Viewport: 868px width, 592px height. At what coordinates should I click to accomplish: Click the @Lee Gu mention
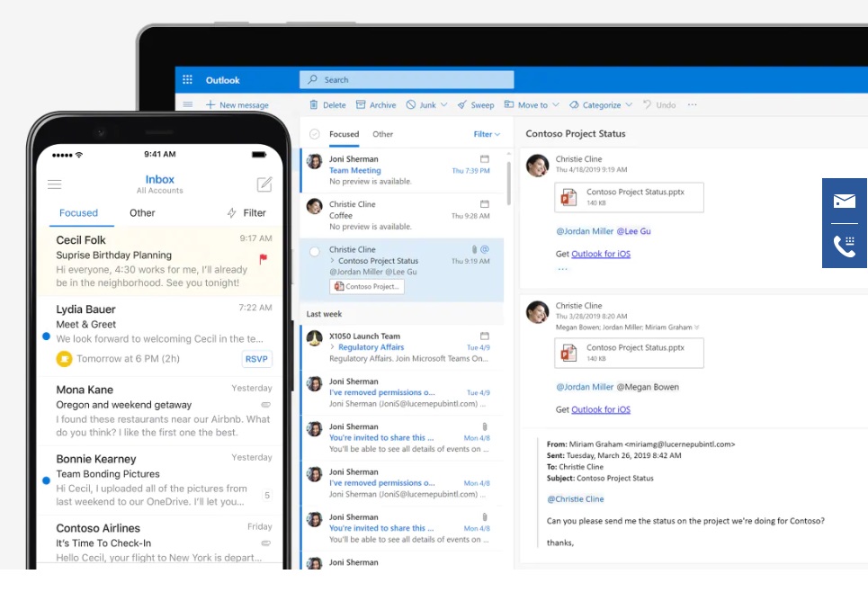[x=634, y=231]
